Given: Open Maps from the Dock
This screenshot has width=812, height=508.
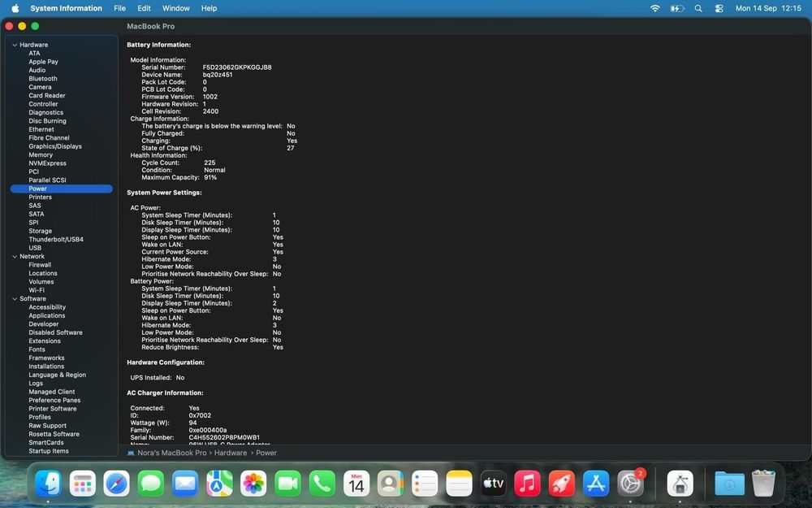Looking at the screenshot, I should point(219,483).
